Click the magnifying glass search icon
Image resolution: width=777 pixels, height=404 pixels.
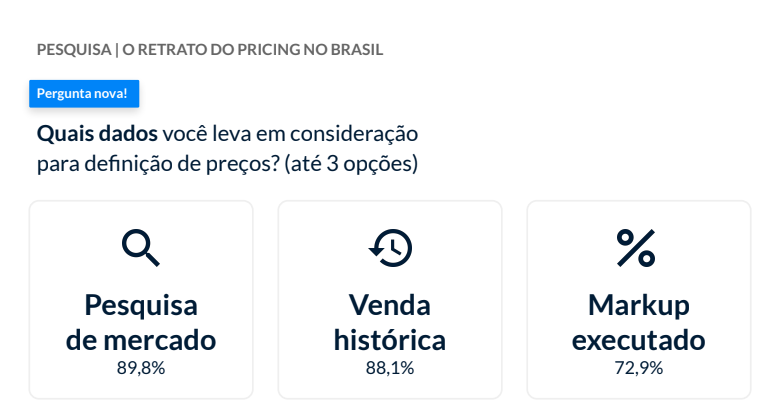pyautogui.click(x=141, y=248)
